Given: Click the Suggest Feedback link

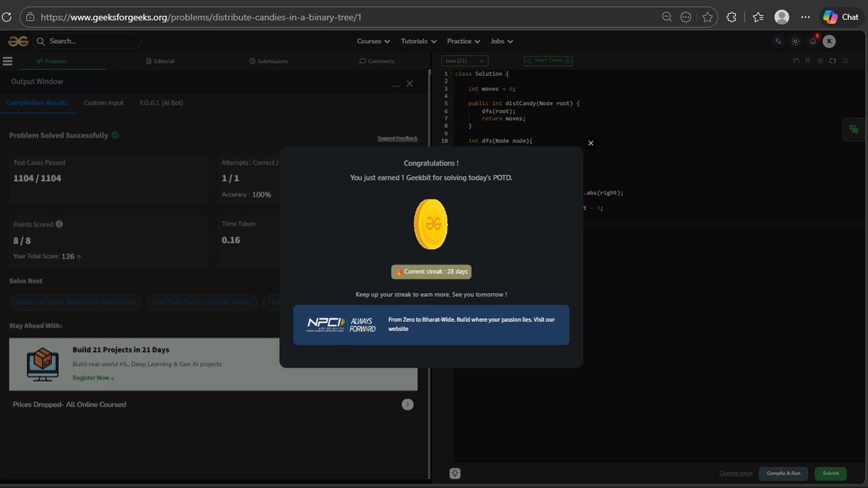Looking at the screenshot, I should pos(397,138).
